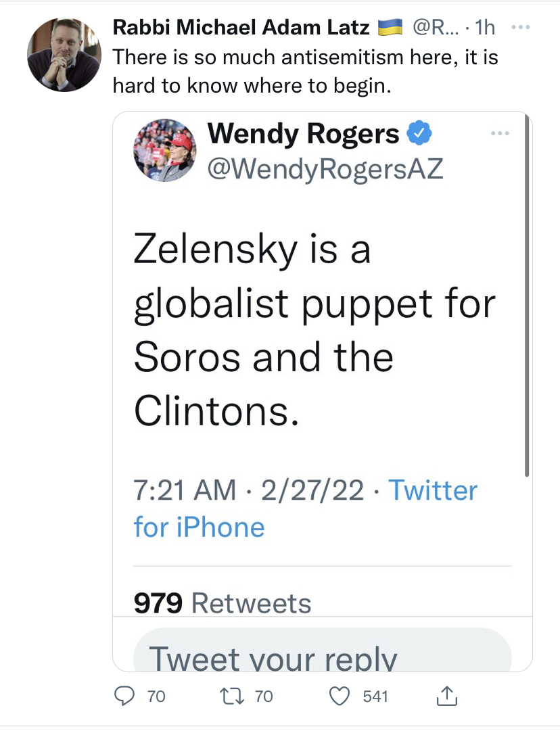Click the Ukraine flag emoji beside Latz
560x731 pixels.
point(390,28)
